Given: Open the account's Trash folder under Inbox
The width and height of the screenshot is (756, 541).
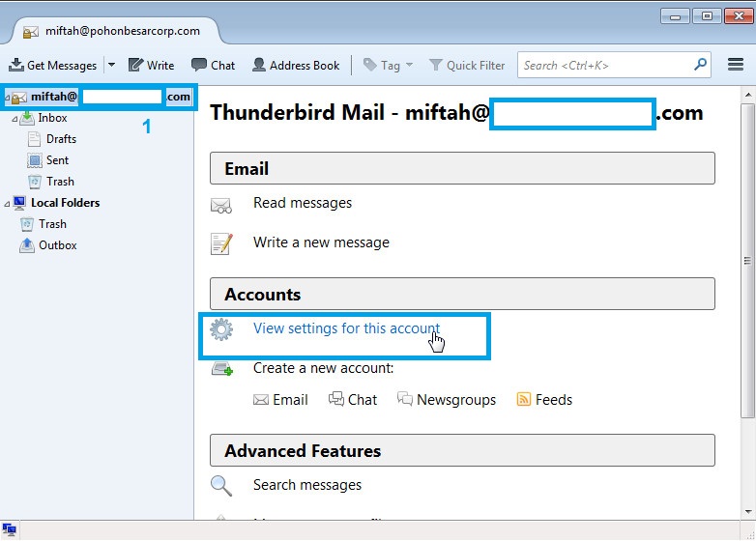Looking at the screenshot, I should click(x=60, y=182).
